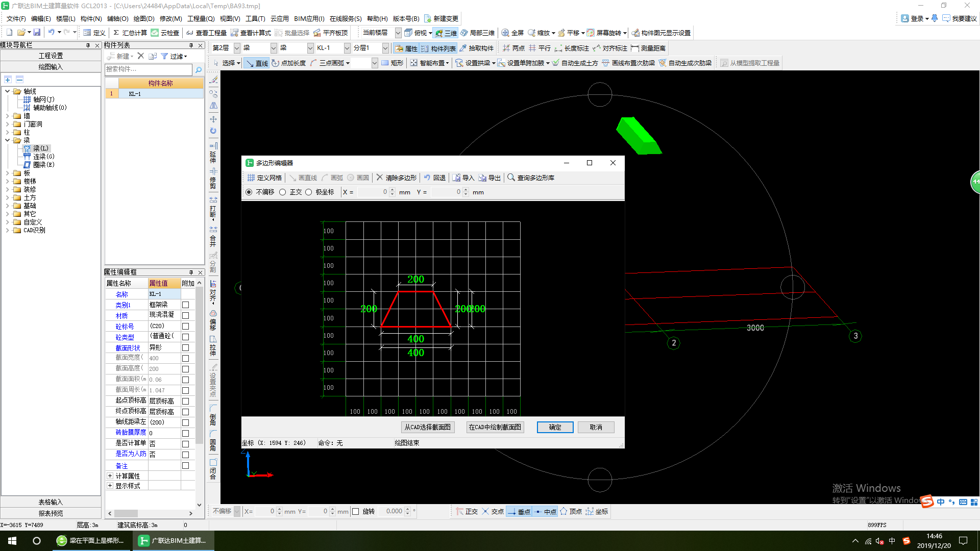This screenshot has width=980, height=551.
Task: Check the 附加 box for 材质
Action: coord(185,315)
